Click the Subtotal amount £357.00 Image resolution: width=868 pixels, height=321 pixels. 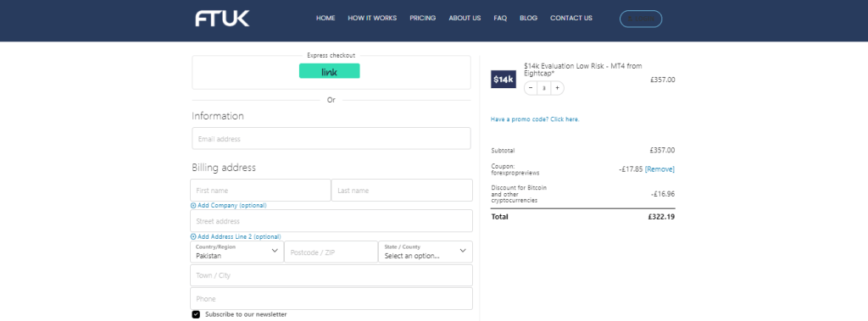663,150
